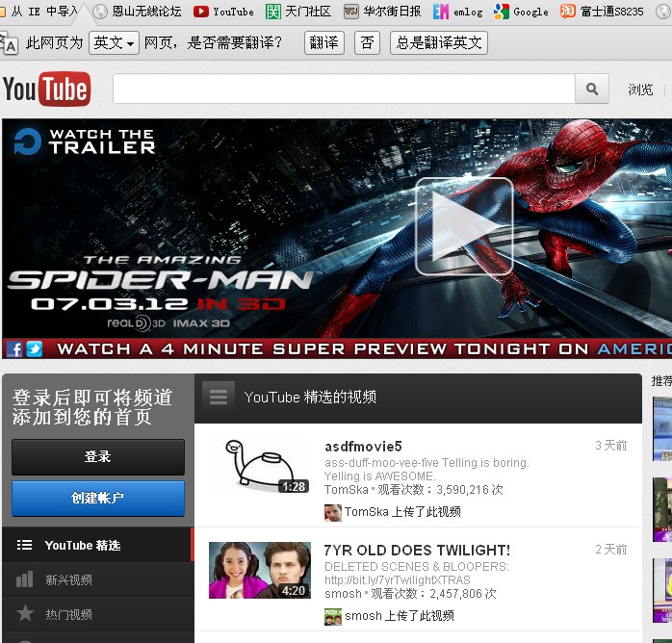Viewport: 672px width, 643px height.
Task: Open the smosh channel name link
Action: [x=344, y=594]
